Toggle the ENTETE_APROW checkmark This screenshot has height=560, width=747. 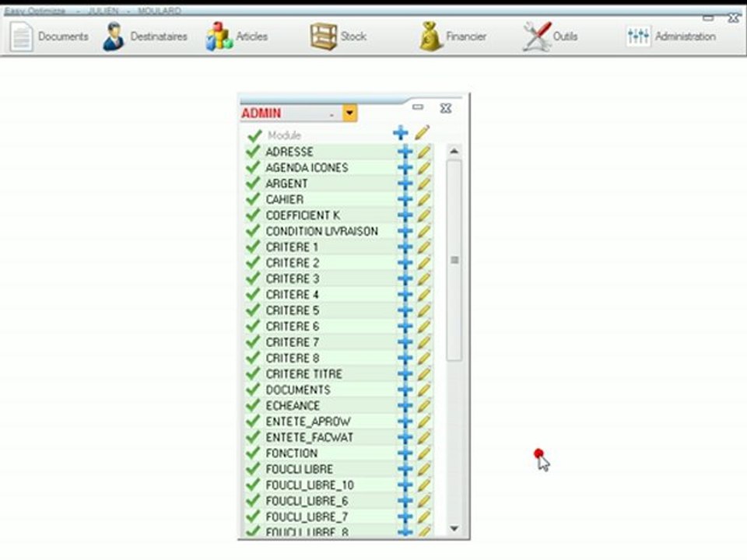tap(253, 422)
